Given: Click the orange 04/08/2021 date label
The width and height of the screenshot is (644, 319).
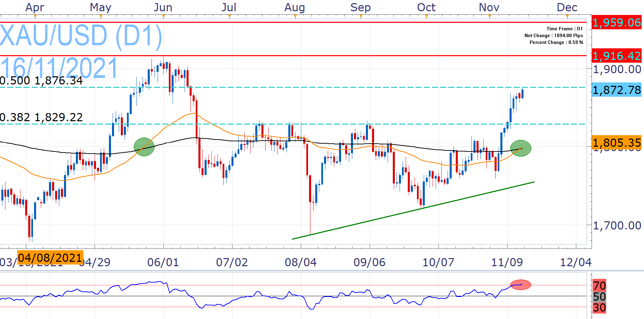Looking at the screenshot, I should (x=50, y=258).
